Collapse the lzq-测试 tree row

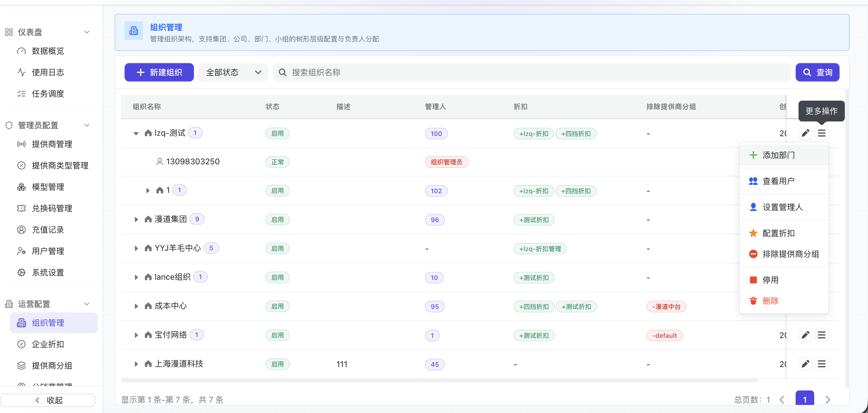[136, 134]
